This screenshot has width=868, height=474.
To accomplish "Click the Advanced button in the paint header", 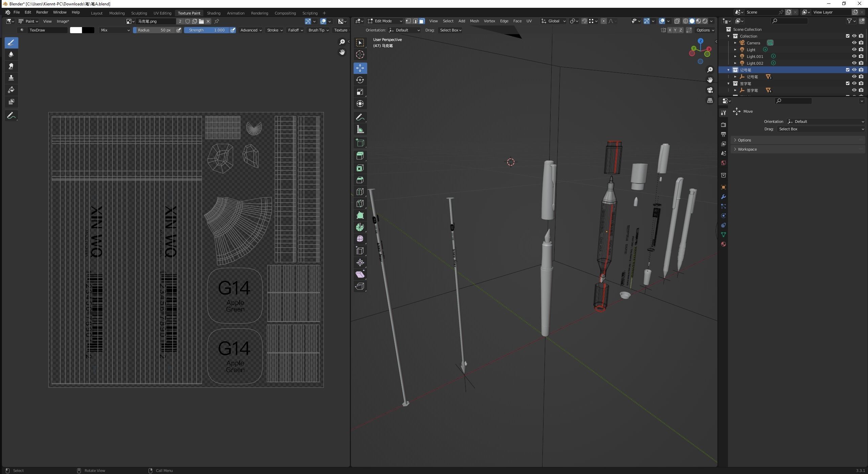I will [250, 30].
